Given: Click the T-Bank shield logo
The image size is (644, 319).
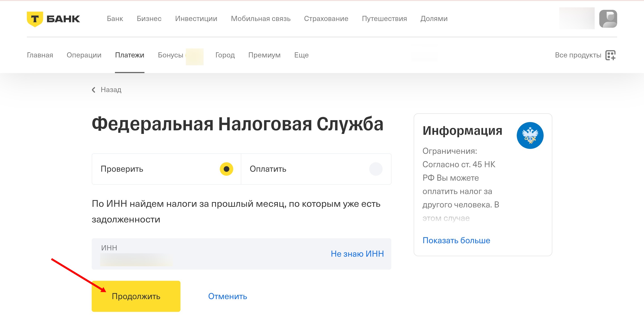Looking at the screenshot, I should tap(35, 19).
